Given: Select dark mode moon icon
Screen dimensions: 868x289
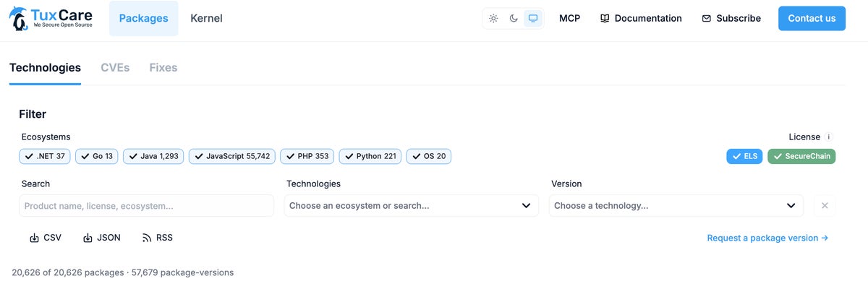Looking at the screenshot, I should click(x=514, y=19).
